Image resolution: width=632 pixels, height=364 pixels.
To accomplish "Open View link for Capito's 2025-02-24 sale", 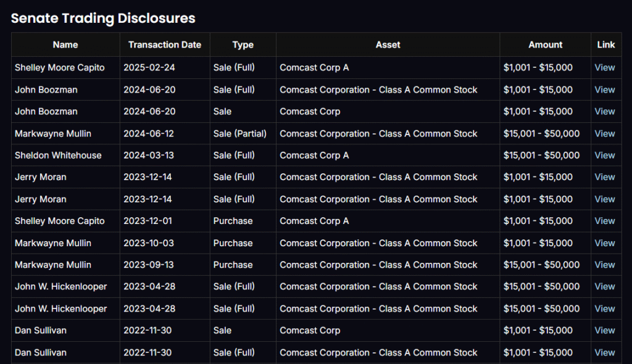I will pyautogui.click(x=604, y=68).
